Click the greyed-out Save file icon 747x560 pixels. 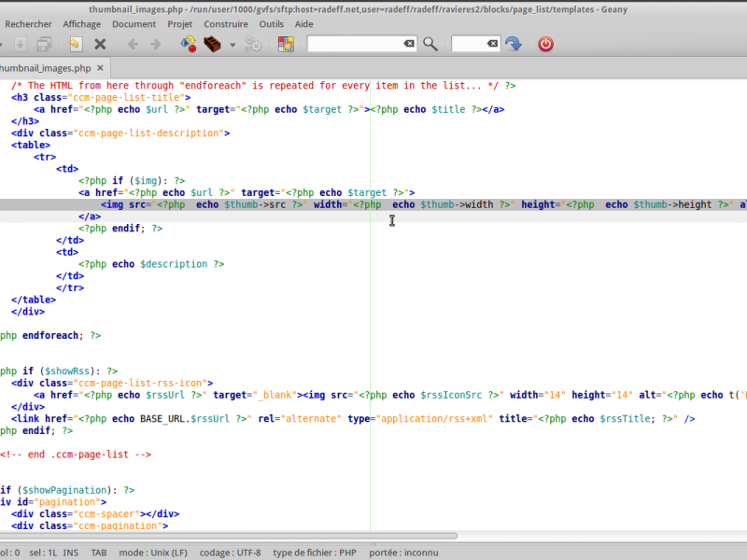20,44
